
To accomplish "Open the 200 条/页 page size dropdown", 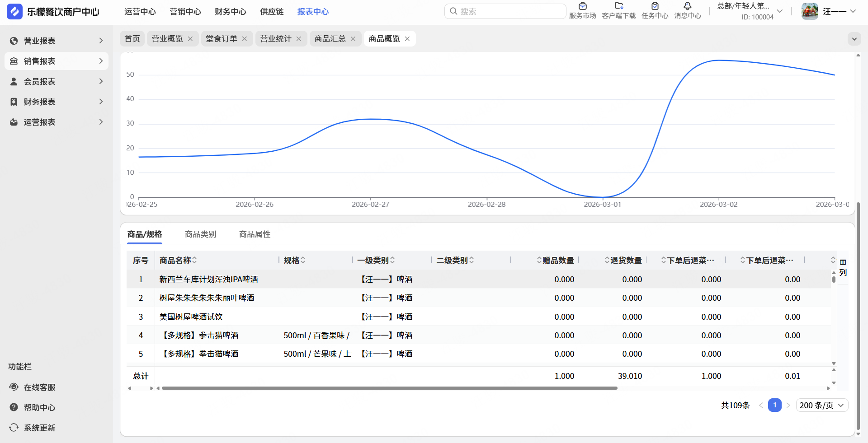I will point(821,405).
